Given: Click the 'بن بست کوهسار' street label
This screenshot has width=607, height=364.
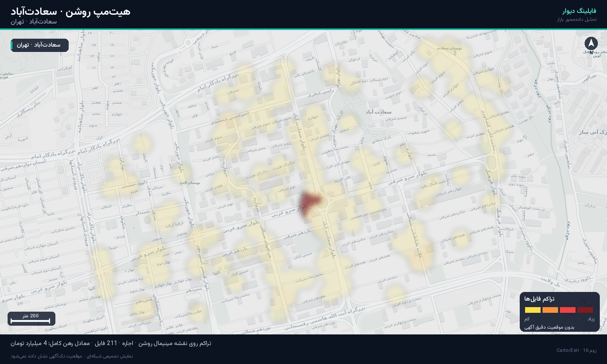Looking at the screenshot, I should [532, 208].
